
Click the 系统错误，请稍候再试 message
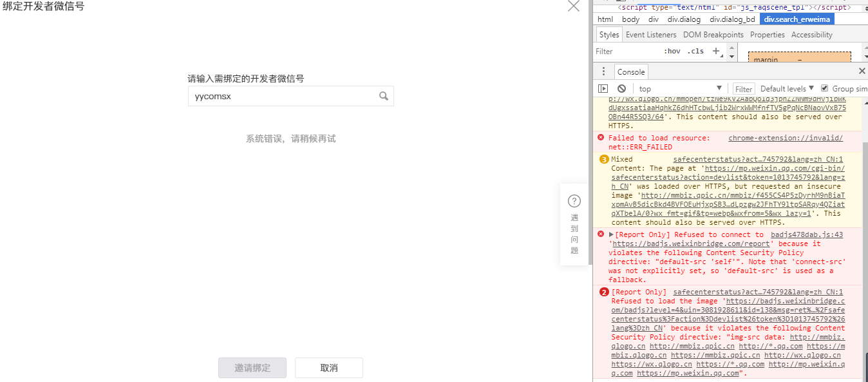pyautogui.click(x=291, y=138)
